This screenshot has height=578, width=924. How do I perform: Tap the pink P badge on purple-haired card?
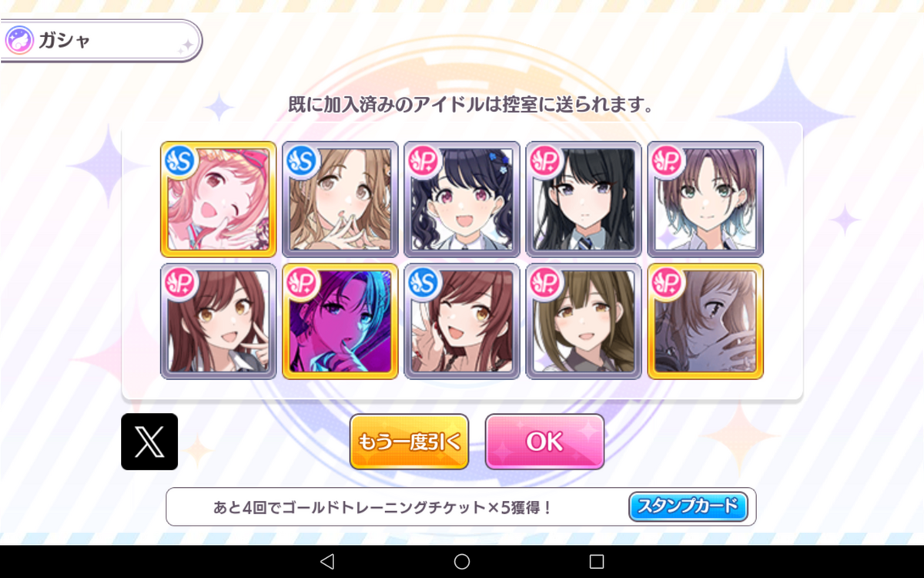[x=668, y=161]
